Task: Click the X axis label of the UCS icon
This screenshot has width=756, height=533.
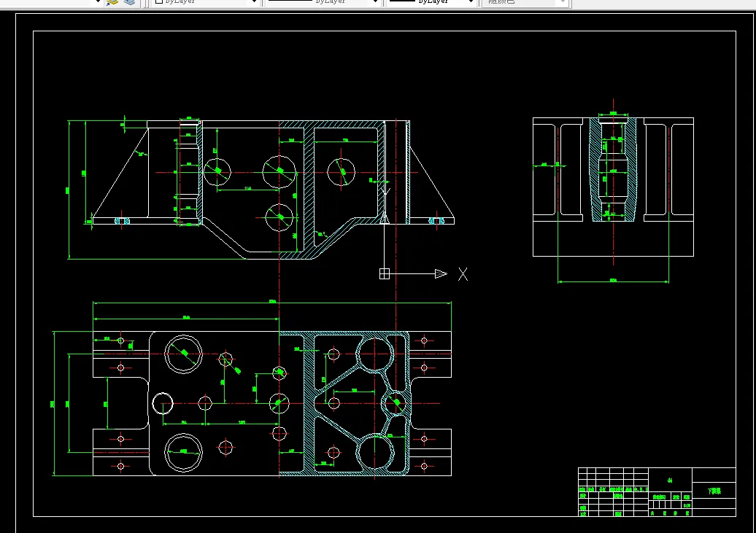Action: tap(463, 274)
